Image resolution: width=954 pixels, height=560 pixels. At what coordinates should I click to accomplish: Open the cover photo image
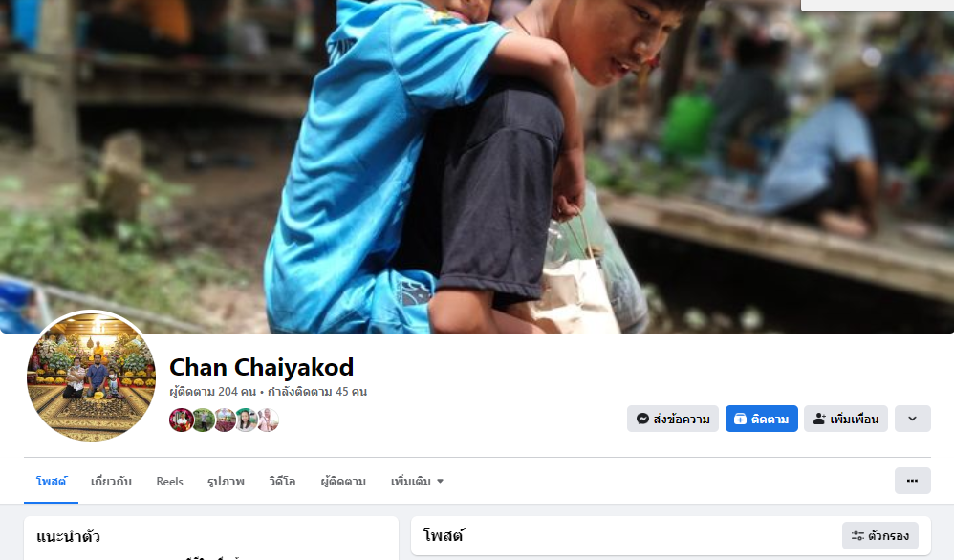pyautogui.click(x=477, y=166)
